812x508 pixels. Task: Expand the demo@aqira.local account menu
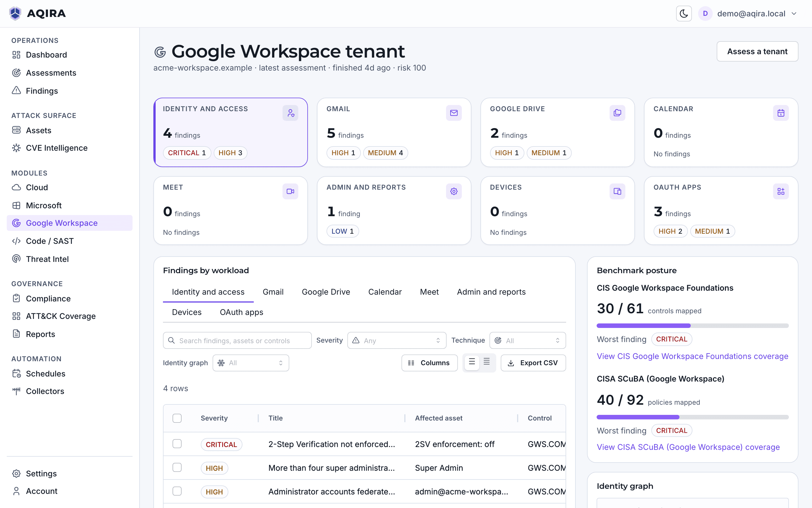click(748, 14)
